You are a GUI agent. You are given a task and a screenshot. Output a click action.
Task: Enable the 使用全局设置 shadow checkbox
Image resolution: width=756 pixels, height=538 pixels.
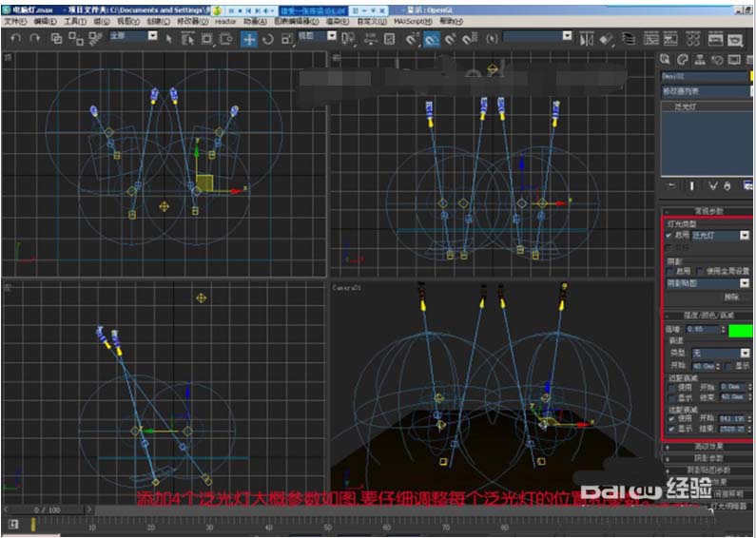tap(697, 271)
